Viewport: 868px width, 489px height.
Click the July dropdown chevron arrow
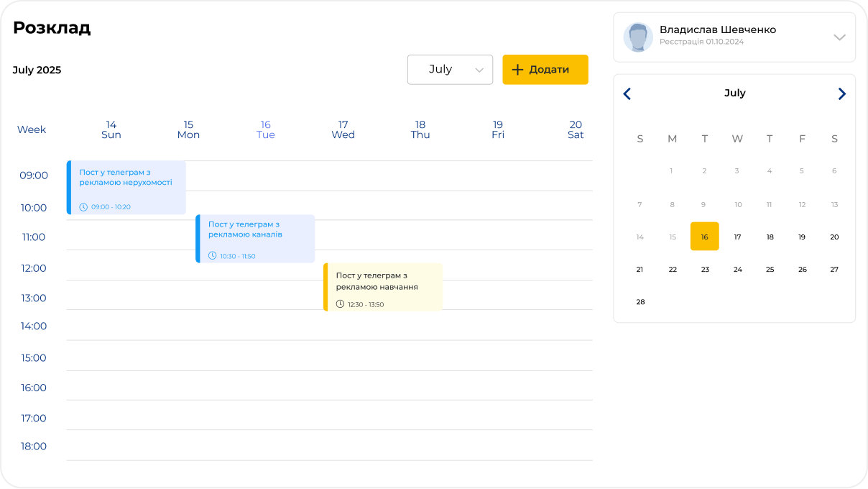(479, 70)
